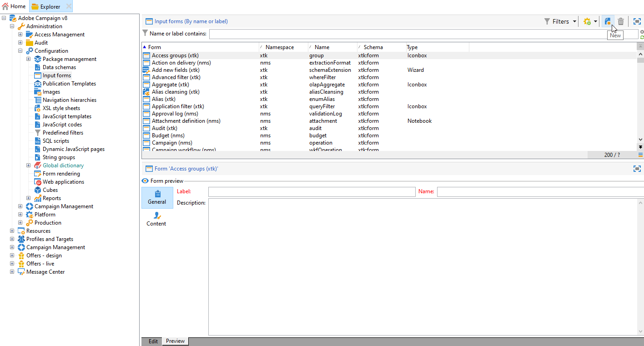Select the Campaign (nms) row
Viewport: 644px width, 346px height.
click(389, 143)
